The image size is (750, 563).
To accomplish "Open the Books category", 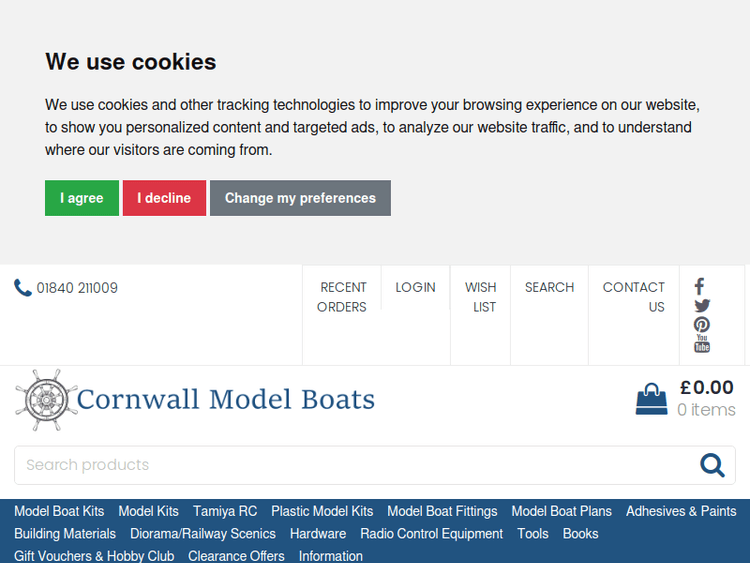I will pos(580,534).
